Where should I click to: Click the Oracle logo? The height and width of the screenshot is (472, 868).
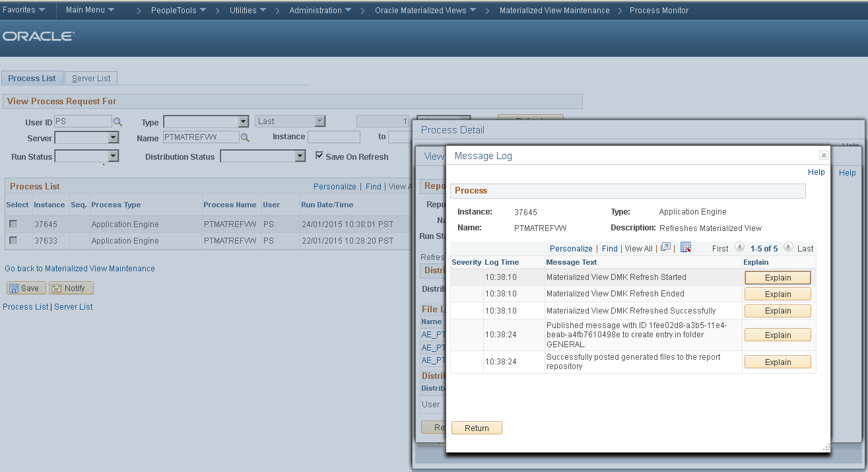[38, 37]
